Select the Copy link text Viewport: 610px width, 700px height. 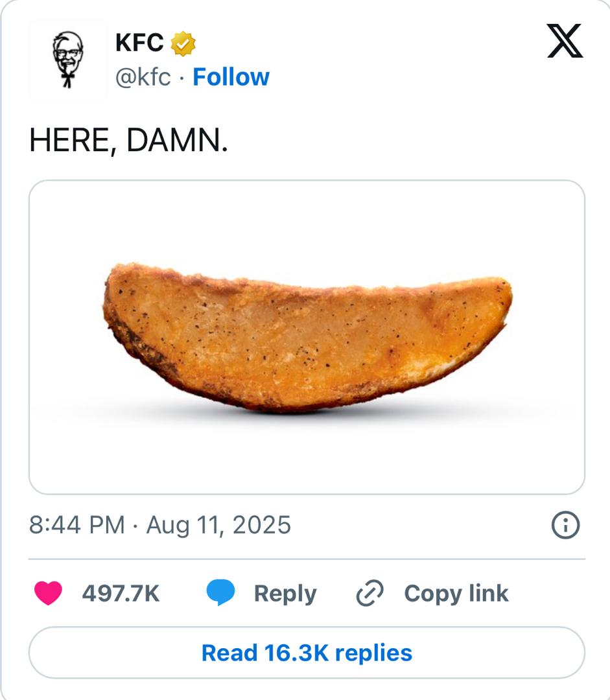(x=456, y=593)
